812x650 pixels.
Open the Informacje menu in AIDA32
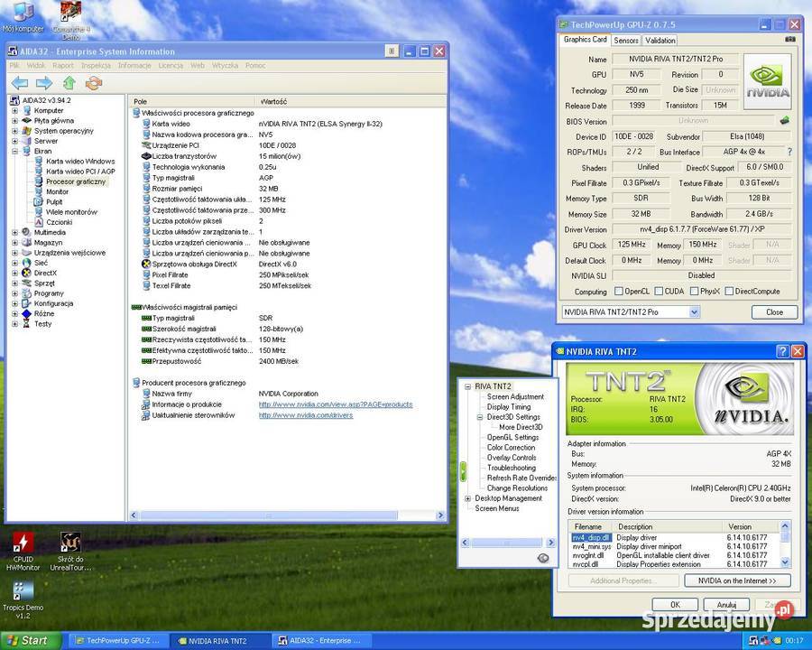pos(134,65)
